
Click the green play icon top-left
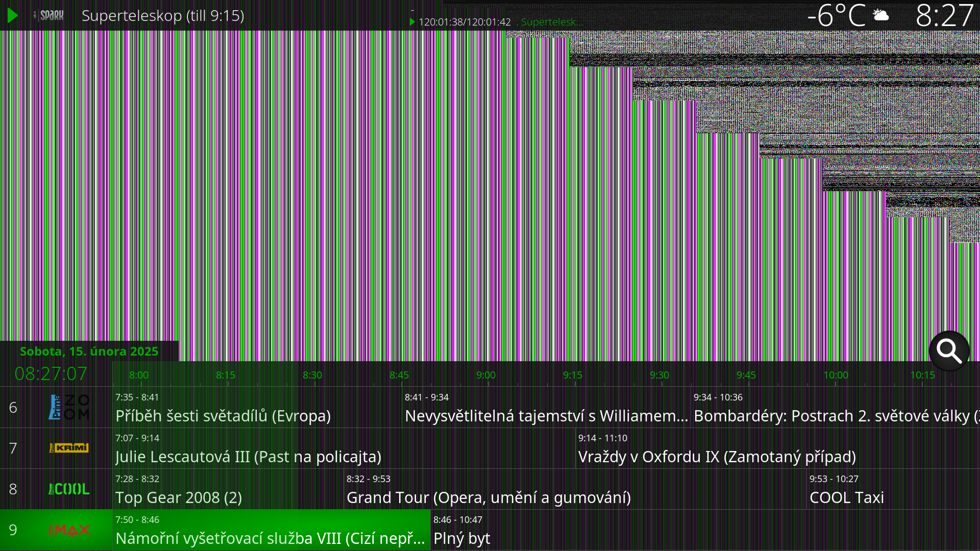coord(13,16)
